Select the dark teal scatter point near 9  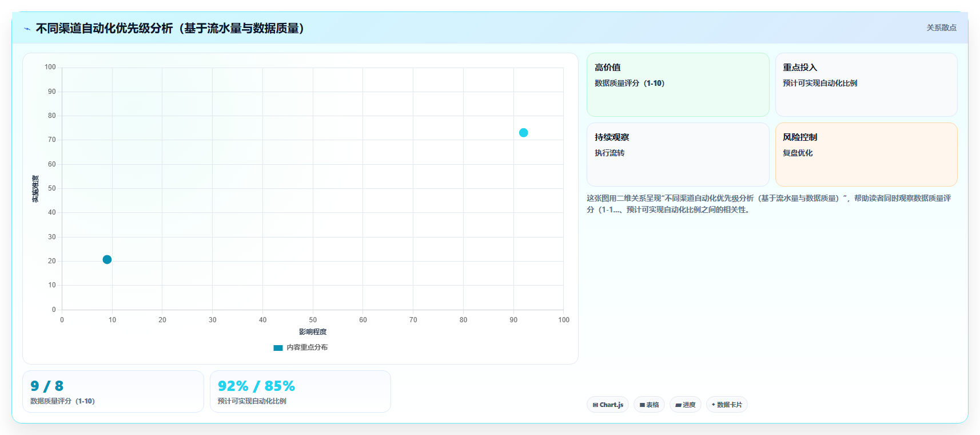[x=107, y=260]
